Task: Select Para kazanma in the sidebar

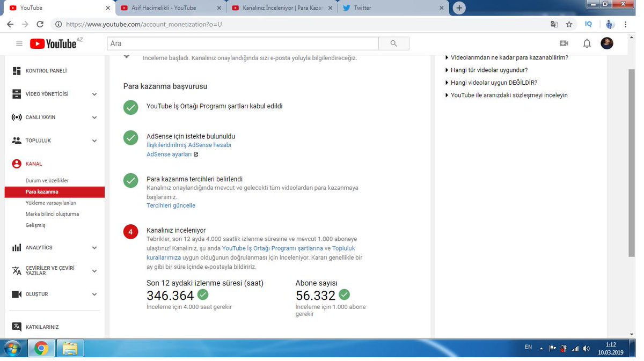Action: (55, 192)
